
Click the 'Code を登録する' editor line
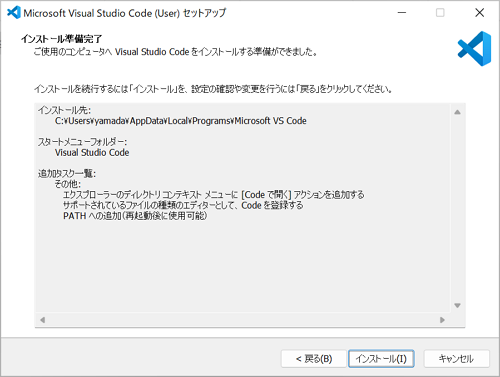point(183,205)
